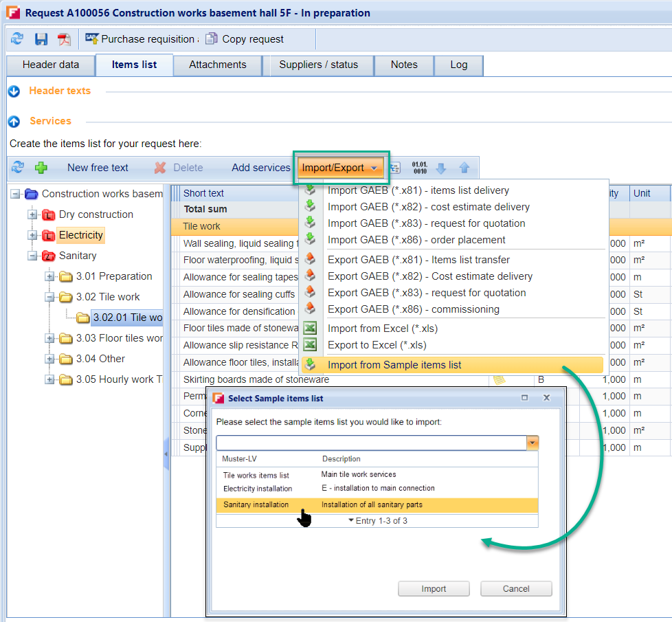Click the renumber items 01.01 icon
Viewport: 672px width, 622px height.
pyautogui.click(x=419, y=168)
